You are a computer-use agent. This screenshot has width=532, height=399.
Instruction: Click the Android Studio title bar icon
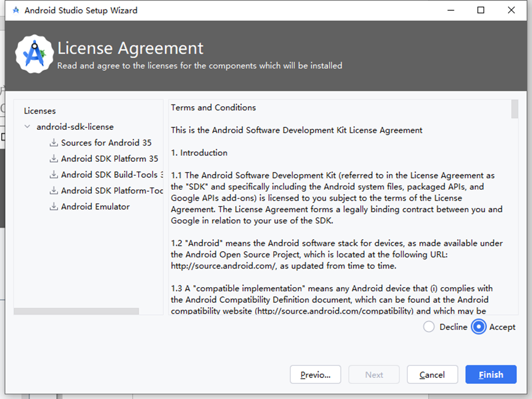click(16, 10)
